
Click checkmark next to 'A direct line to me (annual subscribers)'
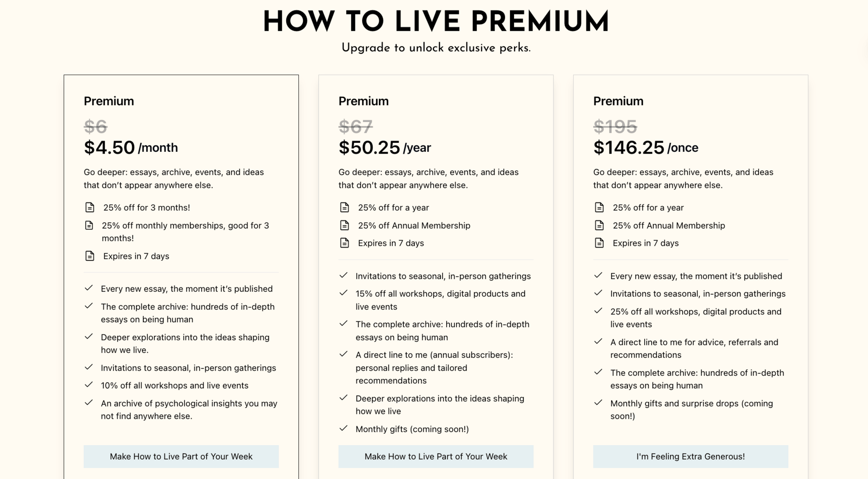coord(344,354)
